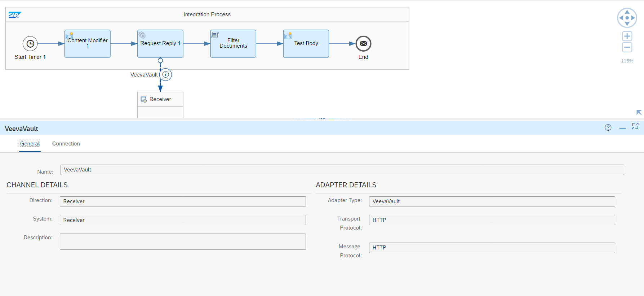This screenshot has height=296, width=644.
Task: Click the Integration Process title
Action: pyautogui.click(x=207, y=14)
